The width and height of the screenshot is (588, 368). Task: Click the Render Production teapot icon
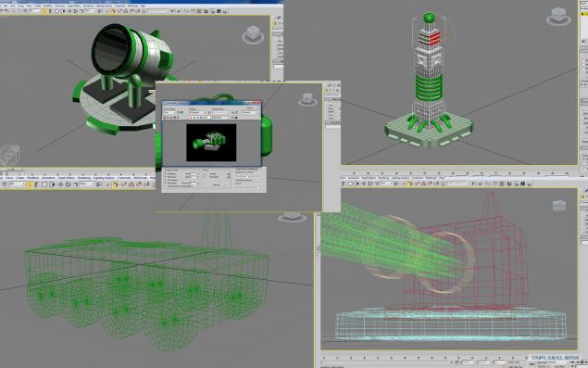[x=529, y=184]
